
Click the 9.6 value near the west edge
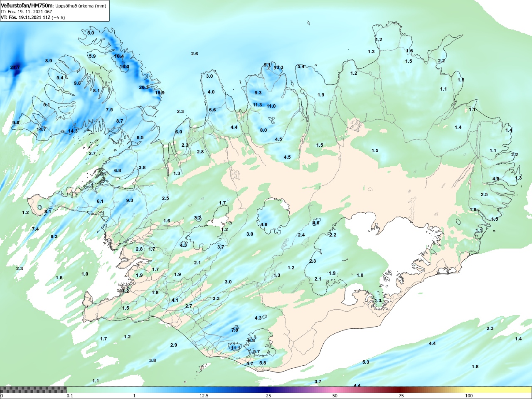[16, 123]
